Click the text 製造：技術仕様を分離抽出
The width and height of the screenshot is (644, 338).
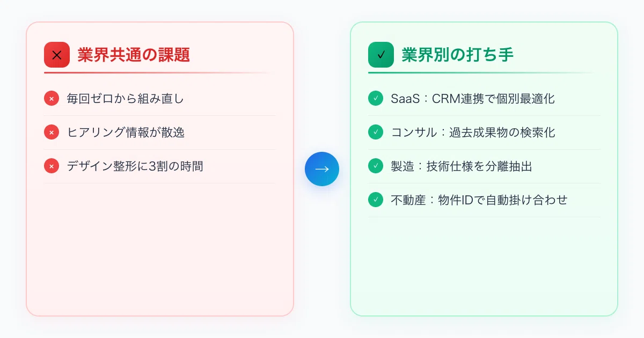pyautogui.click(x=462, y=166)
